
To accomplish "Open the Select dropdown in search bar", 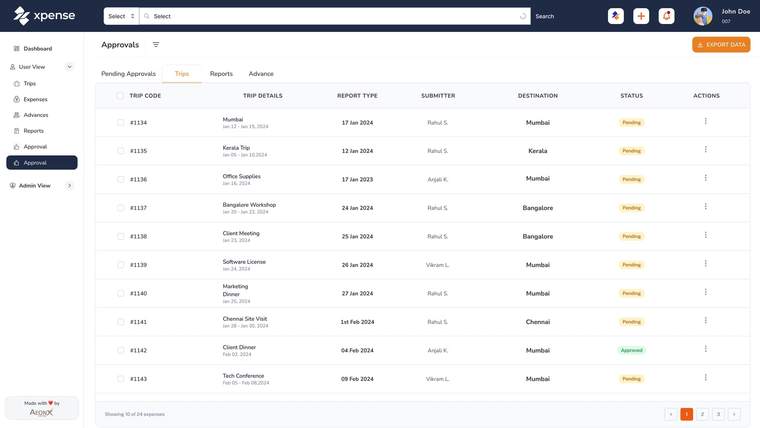I will click(x=121, y=16).
